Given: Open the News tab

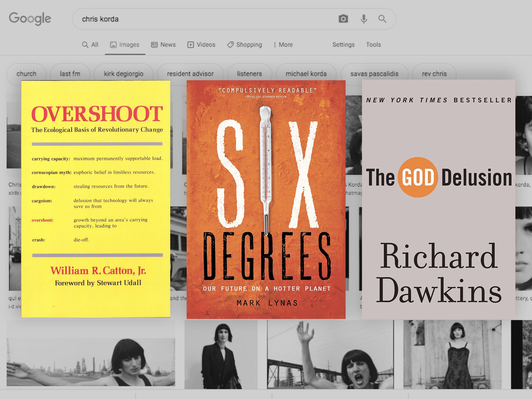Looking at the screenshot, I should pyautogui.click(x=163, y=45).
